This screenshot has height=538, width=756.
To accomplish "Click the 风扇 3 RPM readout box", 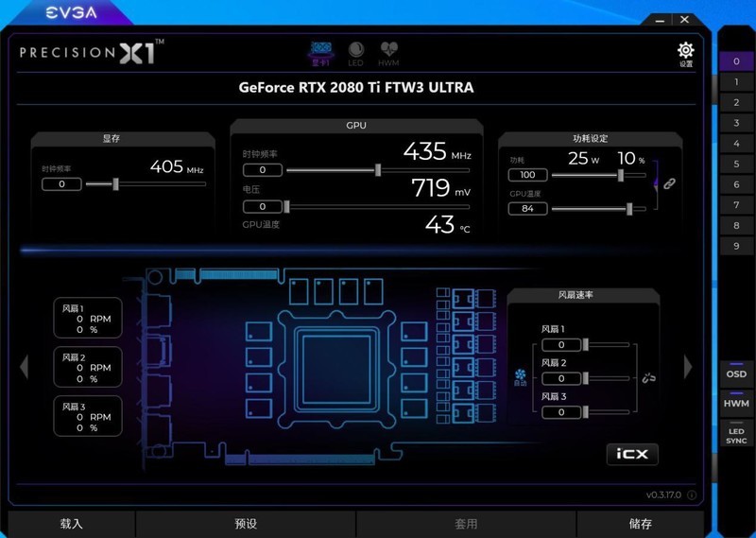I will pyautogui.click(x=88, y=416).
